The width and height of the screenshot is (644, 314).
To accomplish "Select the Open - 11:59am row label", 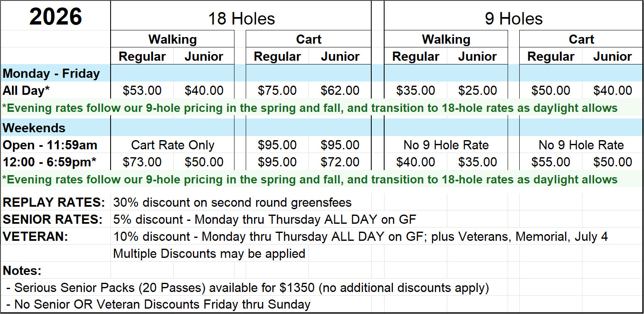I will click(50, 145).
